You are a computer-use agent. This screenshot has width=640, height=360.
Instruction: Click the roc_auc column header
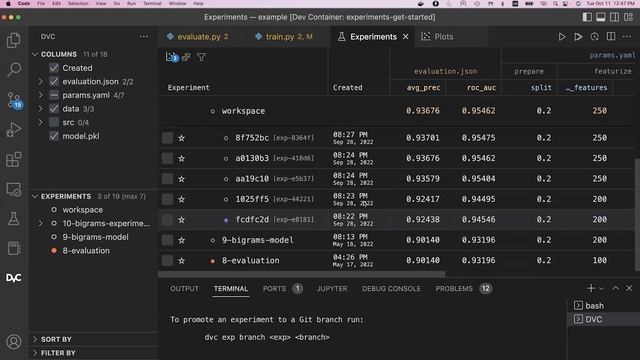tap(481, 87)
